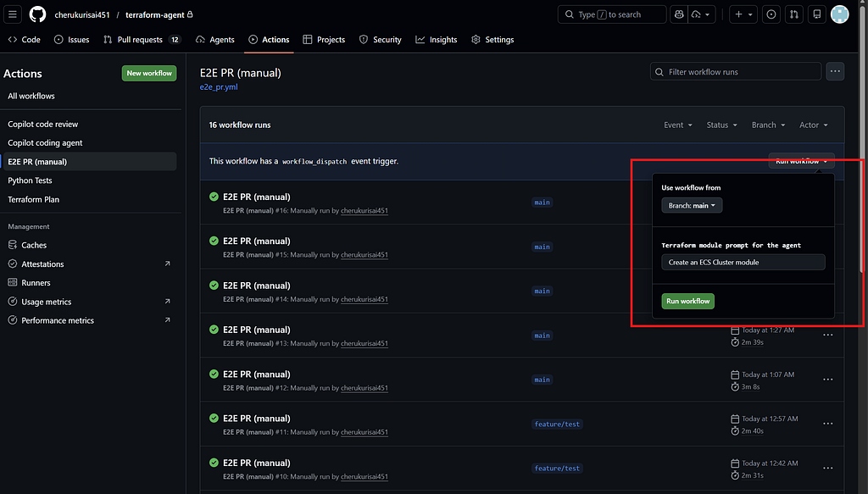
Task: Switch to the Issues tab
Action: [71, 40]
